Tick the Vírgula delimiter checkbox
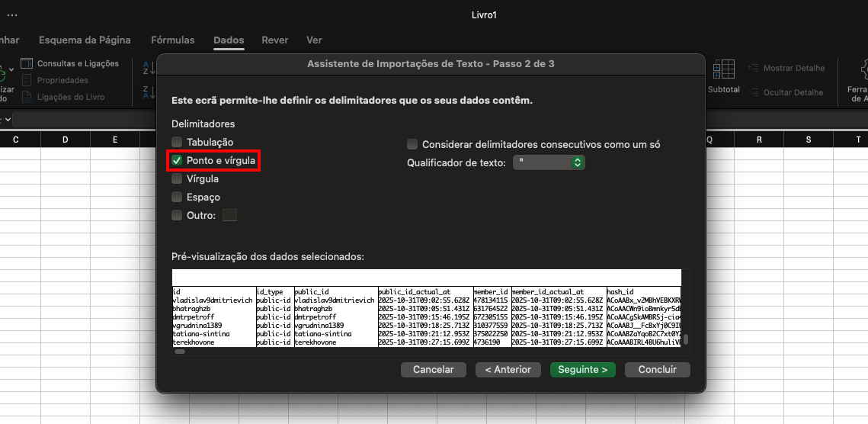Viewport: 868px width, 424px height. (177, 178)
